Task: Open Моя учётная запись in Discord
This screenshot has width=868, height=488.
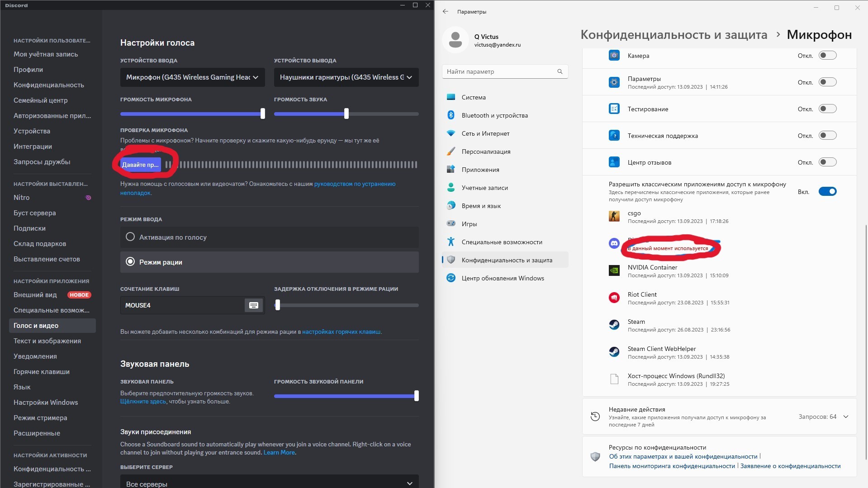Action: point(52,54)
